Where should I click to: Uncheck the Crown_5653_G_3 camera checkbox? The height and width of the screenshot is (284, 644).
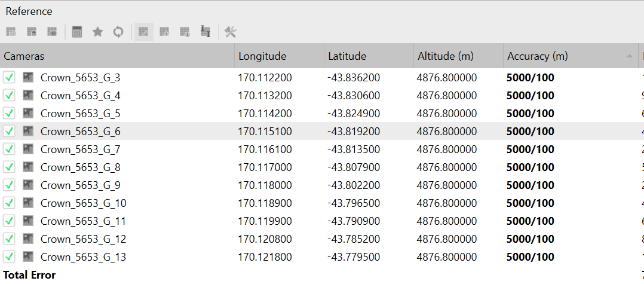click(x=9, y=77)
